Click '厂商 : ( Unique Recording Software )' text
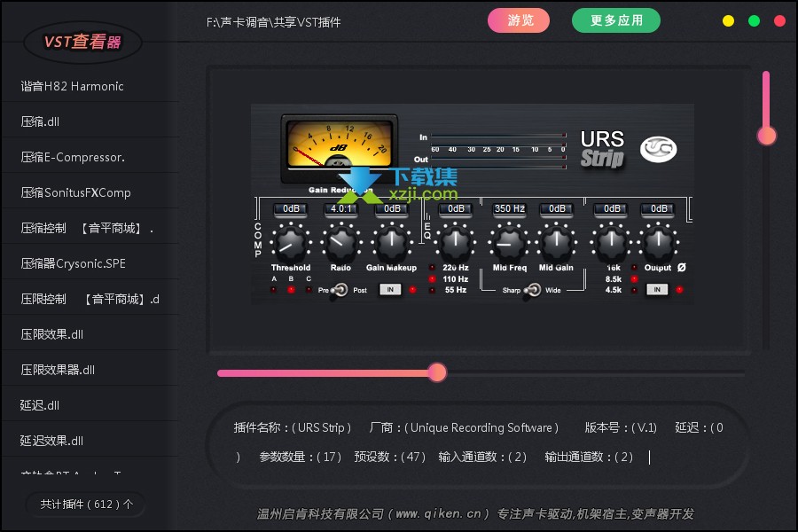The width and height of the screenshot is (798, 532). [x=464, y=427]
